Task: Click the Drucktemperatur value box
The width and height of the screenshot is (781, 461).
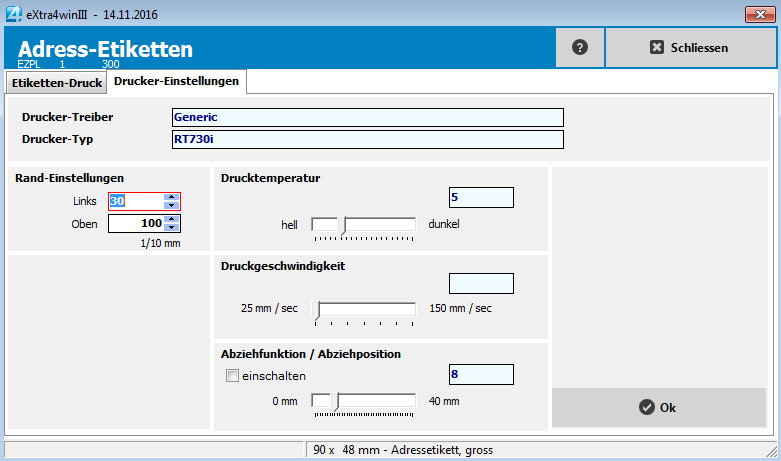Action: 481,198
